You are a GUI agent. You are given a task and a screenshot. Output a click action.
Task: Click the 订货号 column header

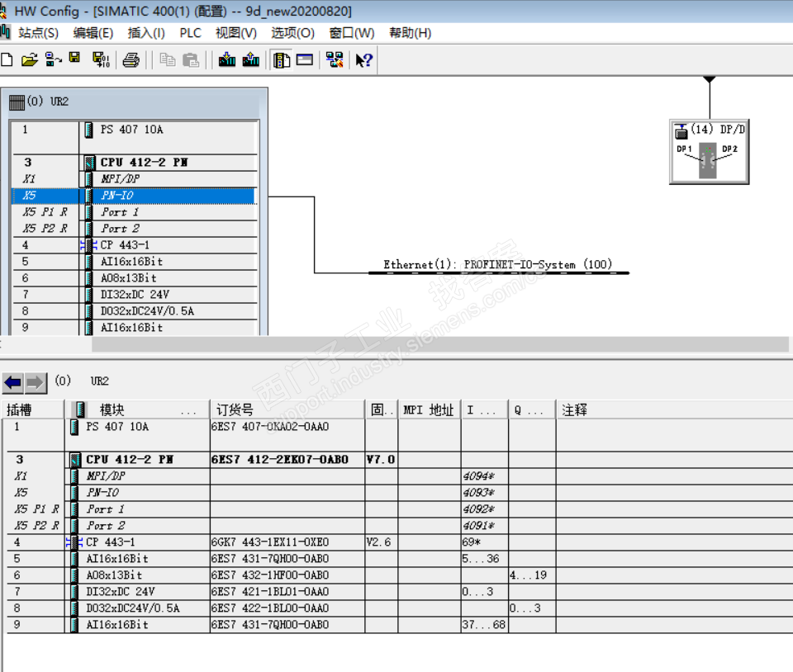pos(287,409)
